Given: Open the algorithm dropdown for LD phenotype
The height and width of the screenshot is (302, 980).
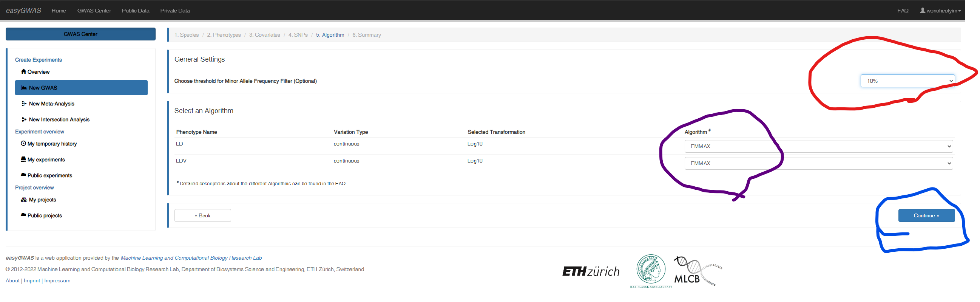Looking at the screenshot, I should coord(818,146).
